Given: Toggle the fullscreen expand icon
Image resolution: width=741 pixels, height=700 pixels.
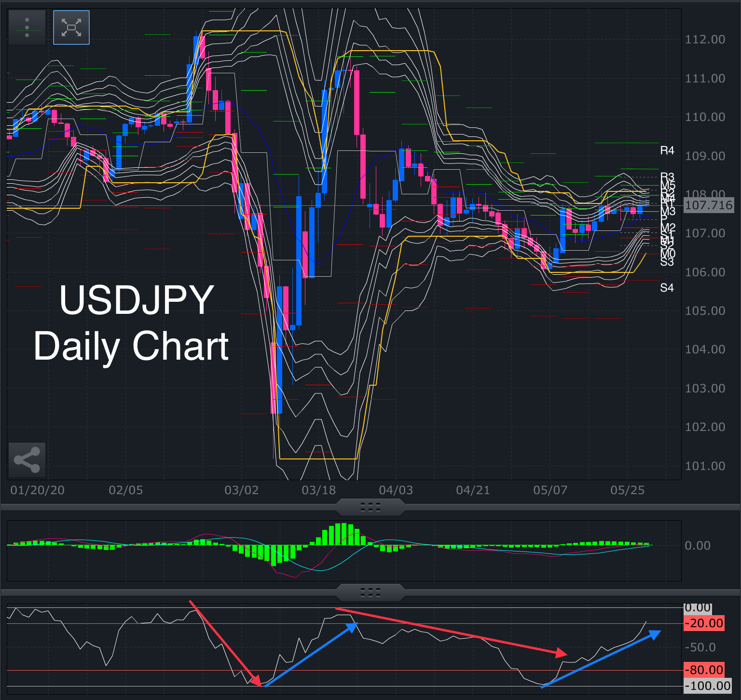Looking at the screenshot, I should click(x=71, y=27).
